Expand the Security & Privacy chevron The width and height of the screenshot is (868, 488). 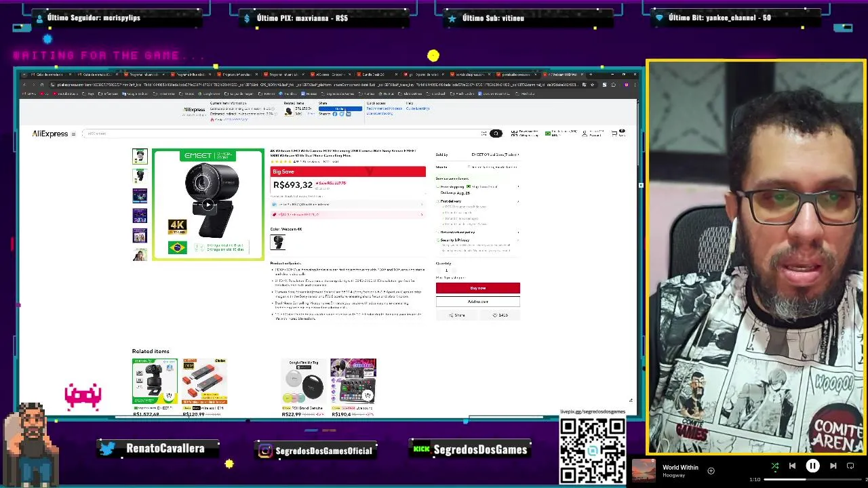click(518, 240)
